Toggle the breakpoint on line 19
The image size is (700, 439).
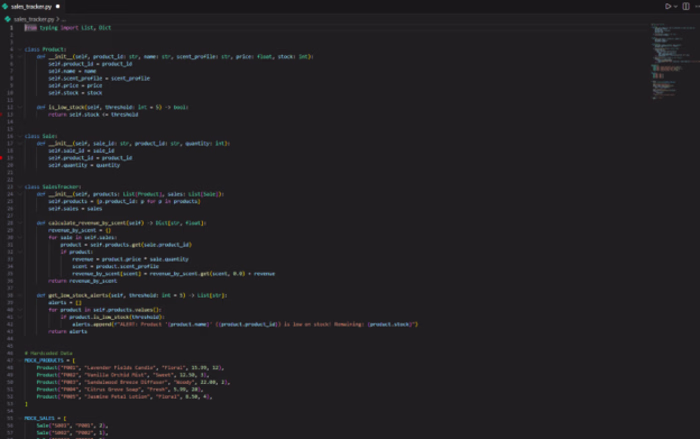click(1, 158)
